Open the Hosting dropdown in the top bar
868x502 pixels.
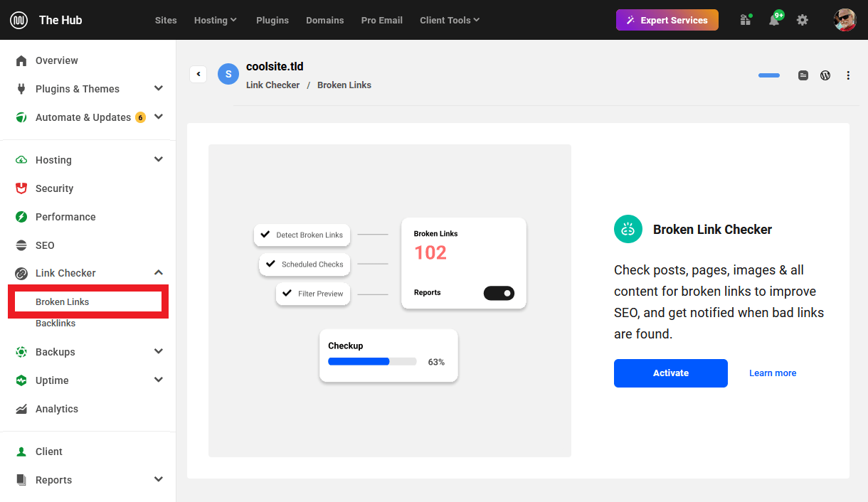(216, 20)
